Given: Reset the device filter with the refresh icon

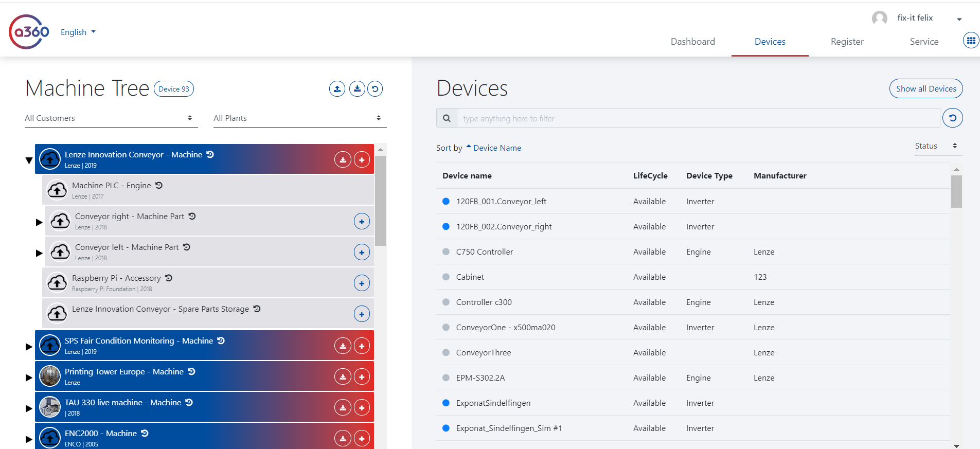Looking at the screenshot, I should click(x=952, y=118).
